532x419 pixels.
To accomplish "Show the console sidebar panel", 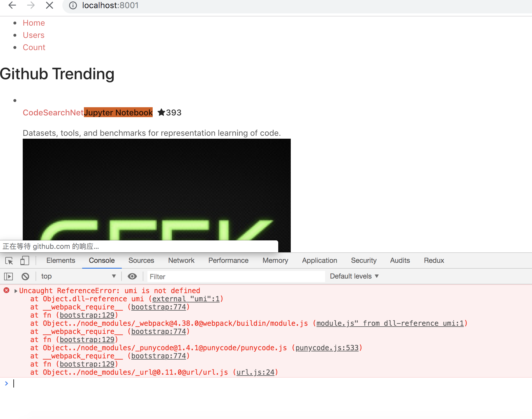I will [8, 276].
